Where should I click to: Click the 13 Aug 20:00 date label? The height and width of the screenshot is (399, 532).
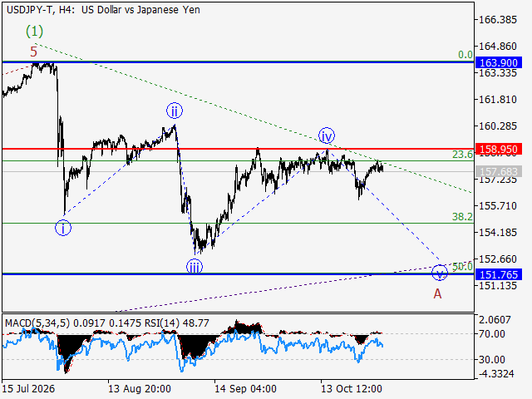tap(140, 388)
